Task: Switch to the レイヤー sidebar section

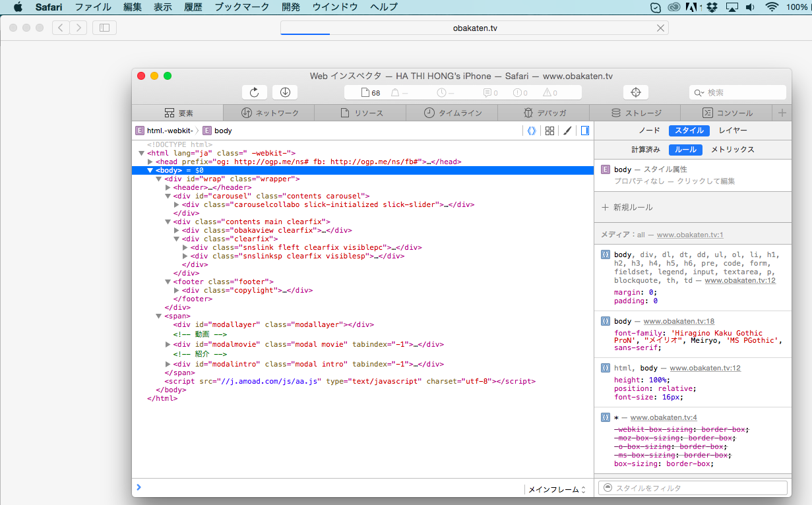Action: 733,131
